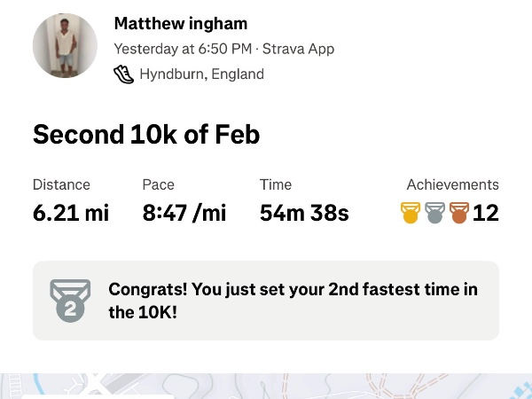The image size is (532, 399).
Task: Click the 54m 38s time value
Action: coord(304,214)
